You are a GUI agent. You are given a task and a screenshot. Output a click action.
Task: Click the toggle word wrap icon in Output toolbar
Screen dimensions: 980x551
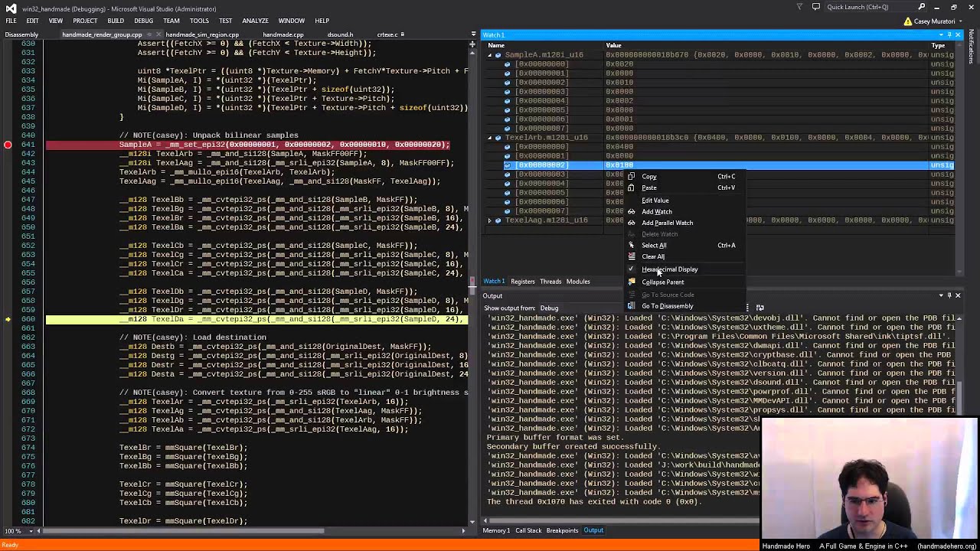(759, 308)
